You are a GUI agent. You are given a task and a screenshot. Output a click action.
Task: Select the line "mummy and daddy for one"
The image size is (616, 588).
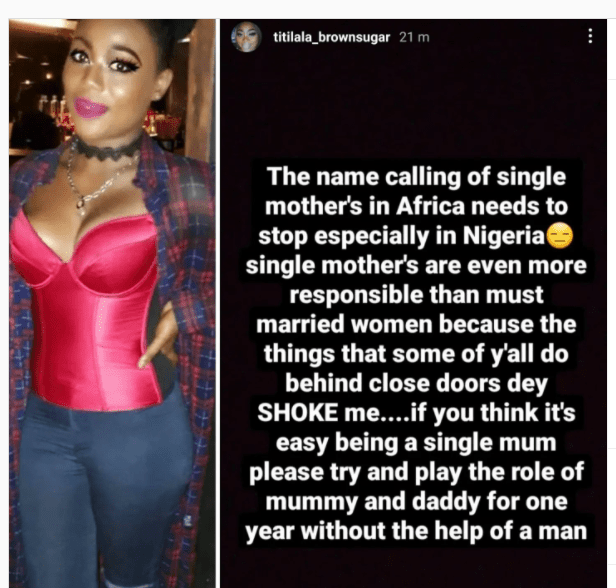[416, 501]
